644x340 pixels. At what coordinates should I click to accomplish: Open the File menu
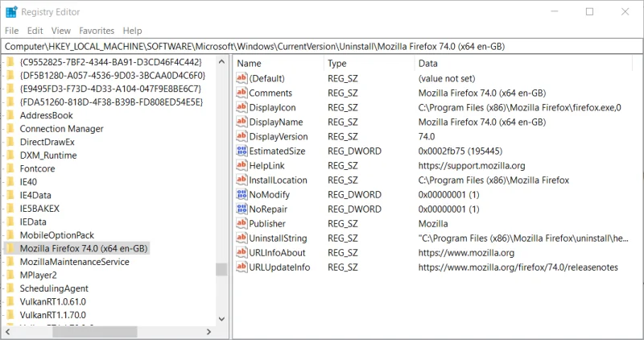[11, 31]
